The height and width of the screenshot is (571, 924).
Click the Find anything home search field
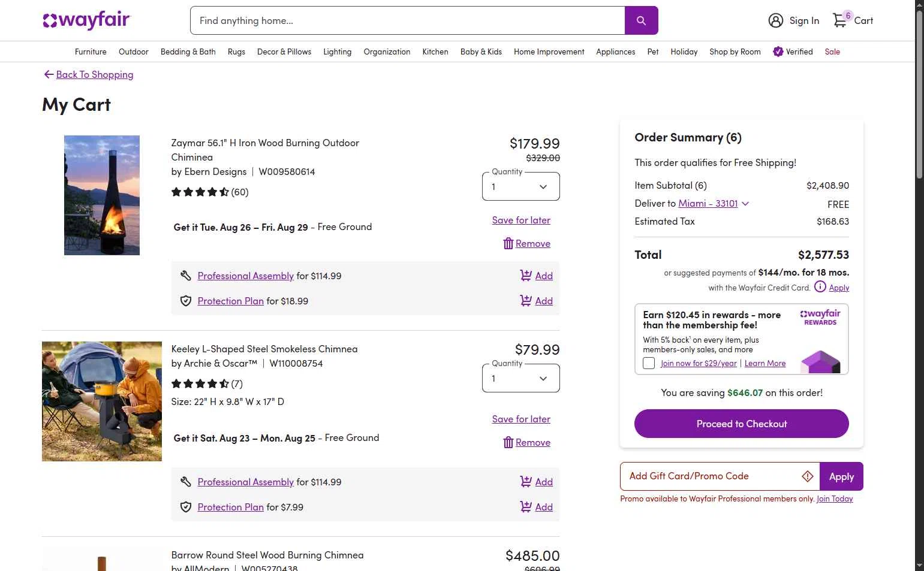[x=408, y=20]
